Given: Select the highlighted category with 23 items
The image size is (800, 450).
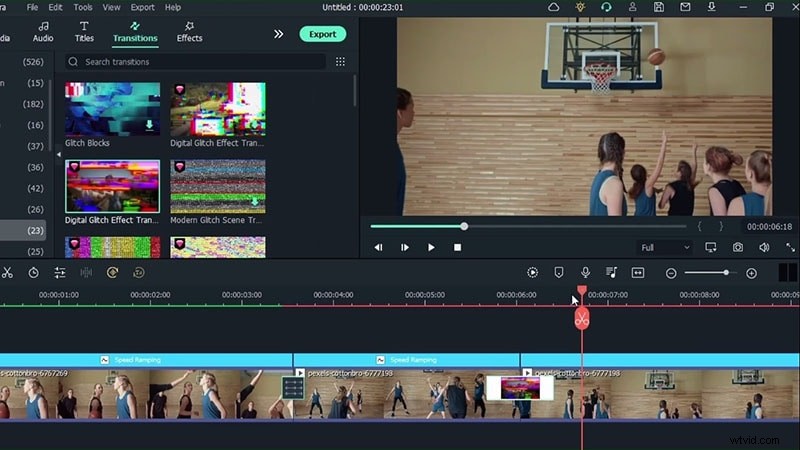Looking at the screenshot, I should pyautogui.click(x=23, y=231).
